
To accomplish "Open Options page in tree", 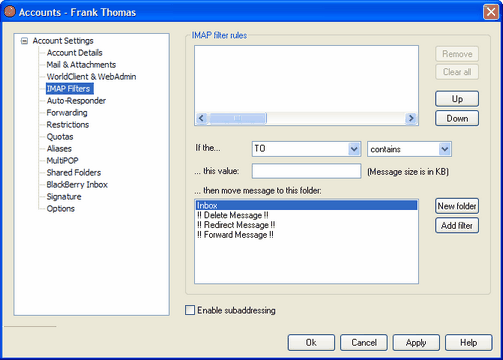I will [60, 209].
